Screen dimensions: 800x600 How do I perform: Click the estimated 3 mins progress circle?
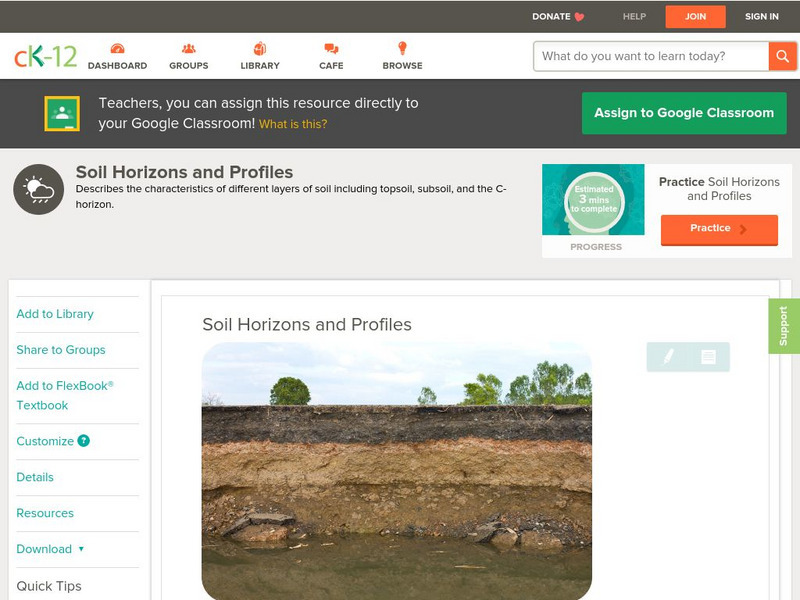593,197
